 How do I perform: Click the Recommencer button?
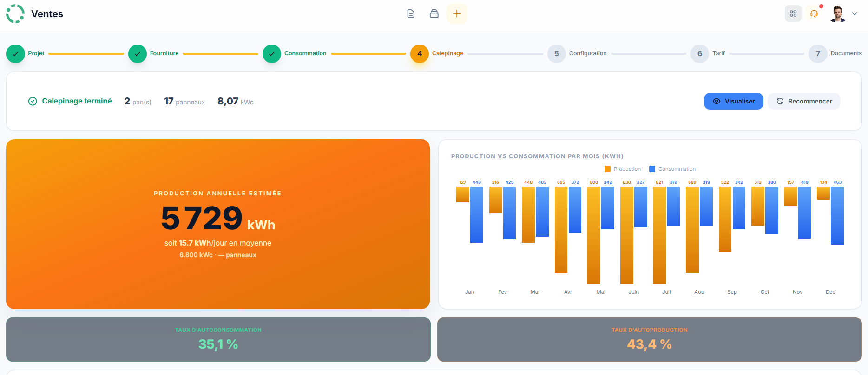pyautogui.click(x=804, y=101)
